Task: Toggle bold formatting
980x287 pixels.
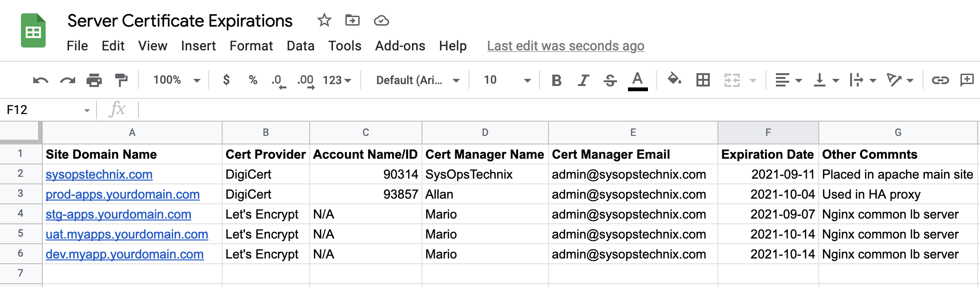Action: click(x=556, y=80)
